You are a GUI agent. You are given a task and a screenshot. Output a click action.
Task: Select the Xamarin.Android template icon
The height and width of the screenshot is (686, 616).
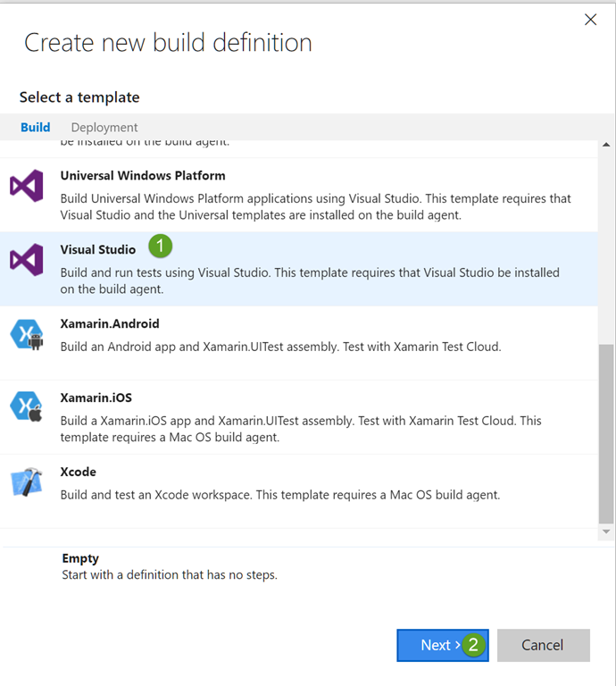27,335
